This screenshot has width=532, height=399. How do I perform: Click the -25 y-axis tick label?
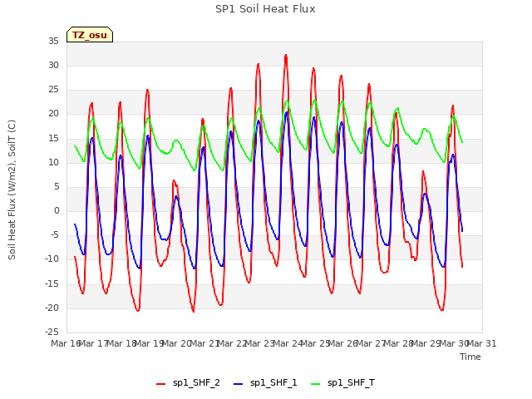point(52,332)
